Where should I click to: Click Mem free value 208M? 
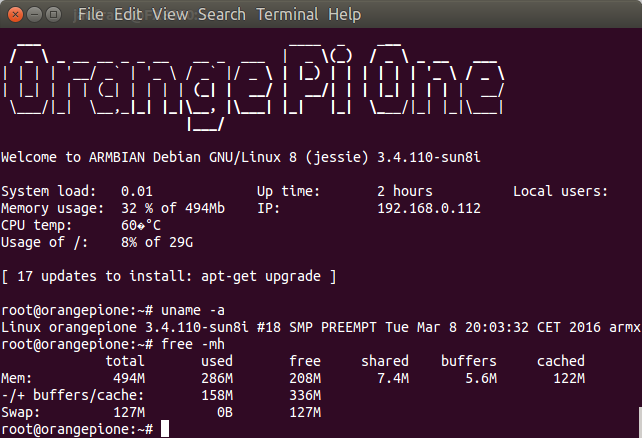(305, 378)
